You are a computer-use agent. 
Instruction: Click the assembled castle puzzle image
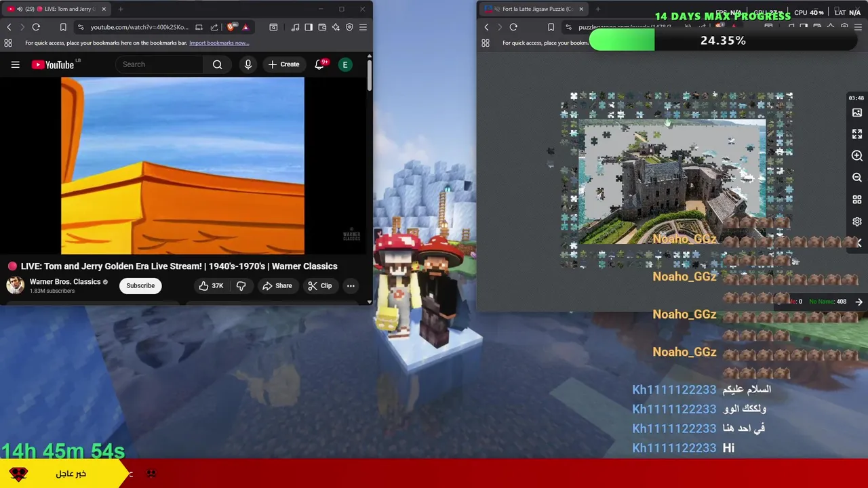[672, 182]
